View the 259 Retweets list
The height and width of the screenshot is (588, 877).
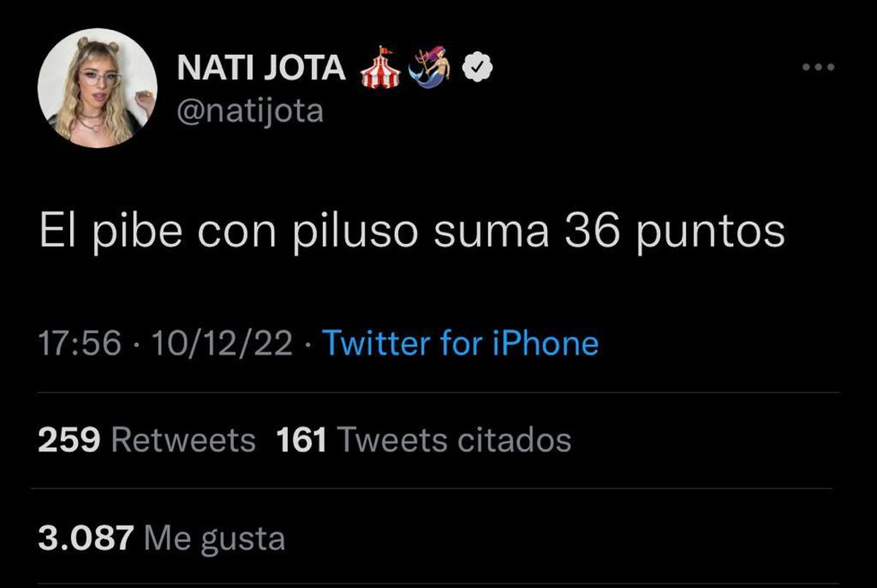pyautogui.click(x=146, y=440)
